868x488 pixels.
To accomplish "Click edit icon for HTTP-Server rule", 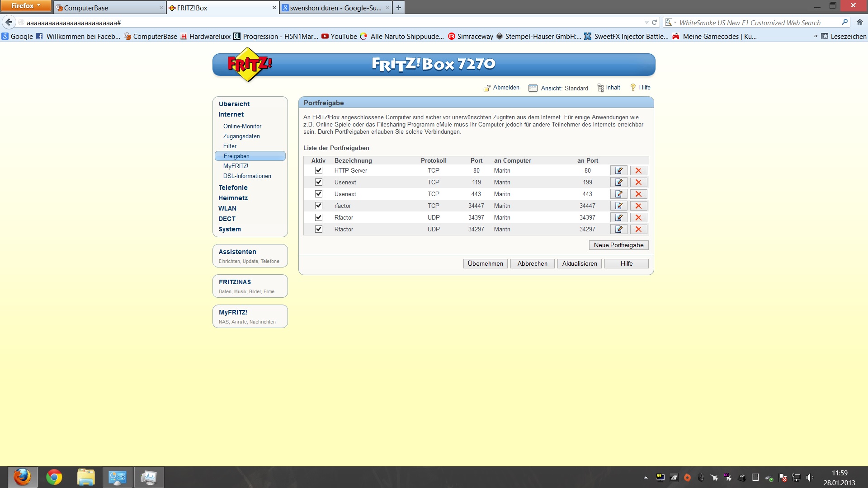I will (x=618, y=170).
